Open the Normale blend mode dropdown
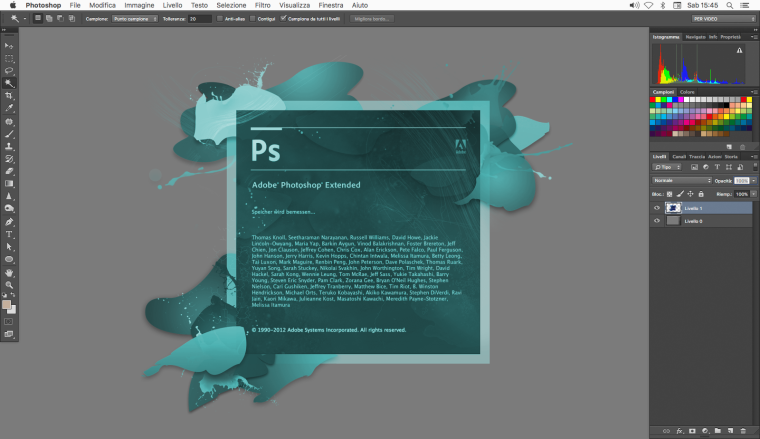This screenshot has height=439, width=760. pos(681,180)
